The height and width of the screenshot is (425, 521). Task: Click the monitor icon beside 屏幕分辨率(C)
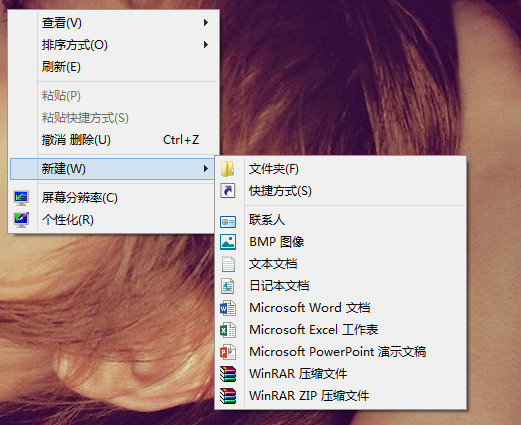21,198
